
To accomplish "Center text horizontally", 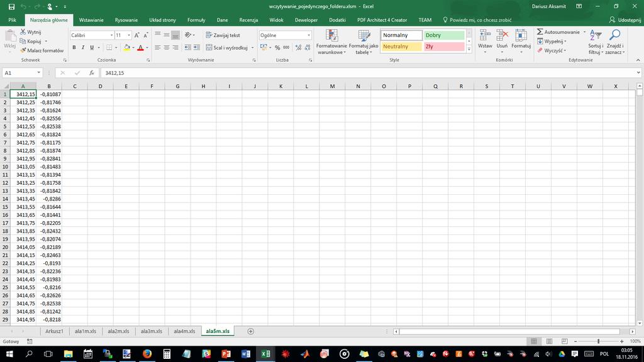I will click(166, 48).
